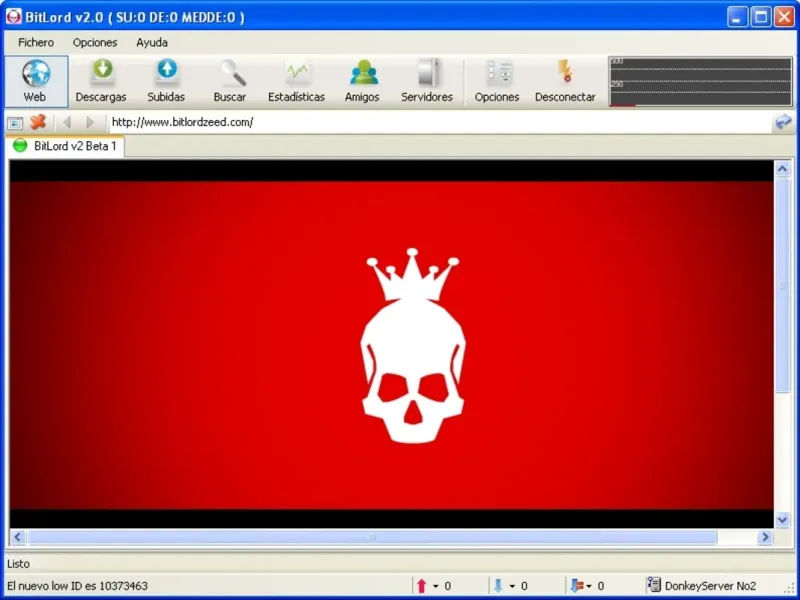This screenshot has width=800, height=600.
Task: Click the transfers arrow icon in status bar
Action: (x=577, y=586)
